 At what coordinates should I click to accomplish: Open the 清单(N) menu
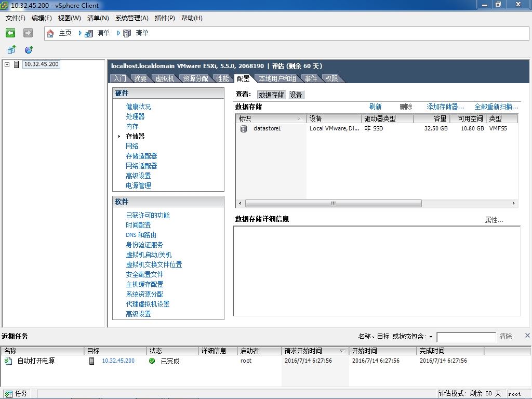98,18
